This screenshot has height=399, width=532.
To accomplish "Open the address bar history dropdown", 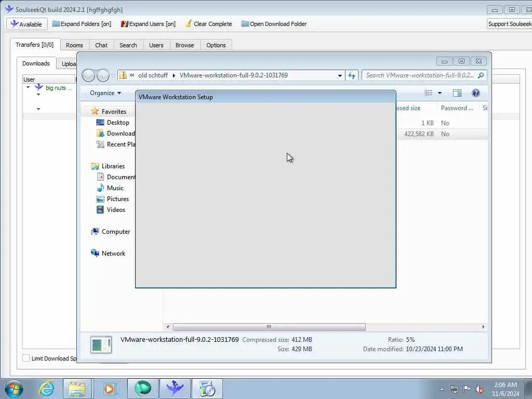I will click(x=340, y=76).
